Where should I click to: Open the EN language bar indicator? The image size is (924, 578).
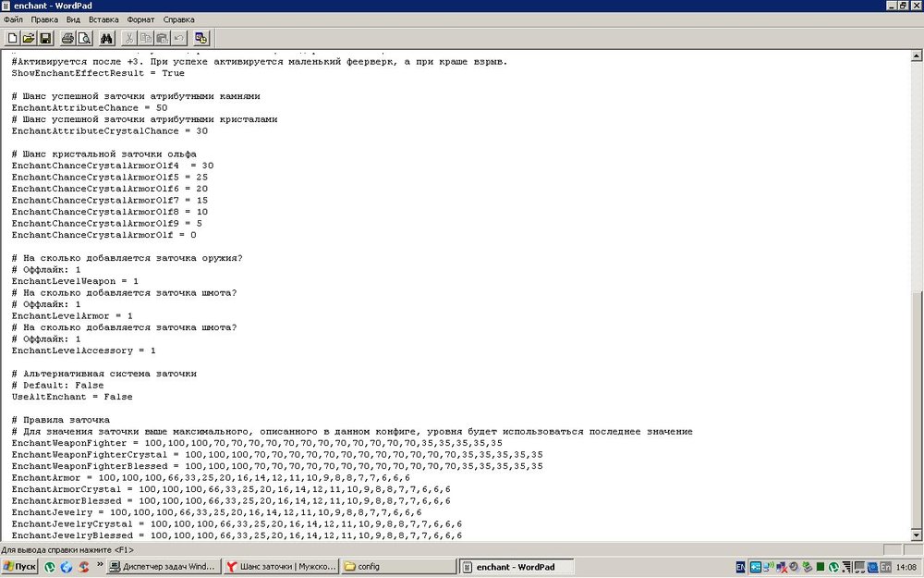(740, 567)
